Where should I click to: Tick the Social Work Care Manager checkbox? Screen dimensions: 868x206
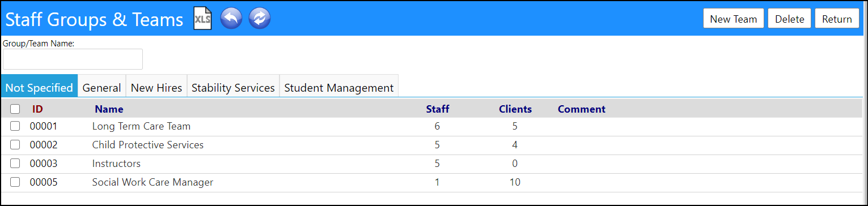pos(15,182)
